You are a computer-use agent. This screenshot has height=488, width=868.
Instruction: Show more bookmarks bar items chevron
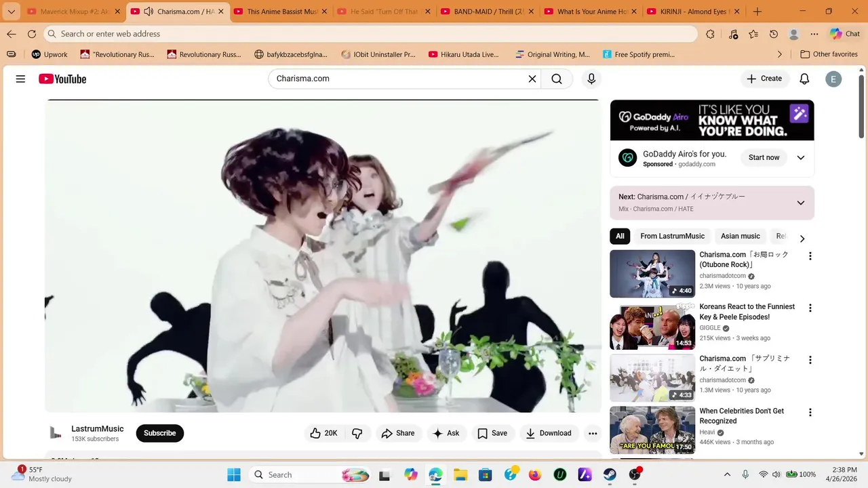click(780, 54)
